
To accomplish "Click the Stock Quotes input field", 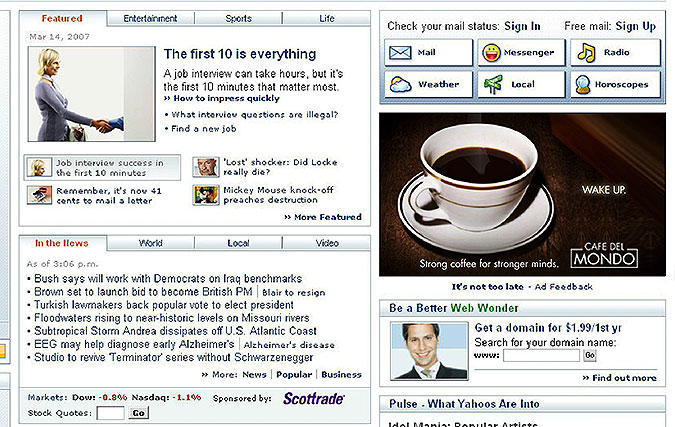I will pyautogui.click(x=111, y=413).
